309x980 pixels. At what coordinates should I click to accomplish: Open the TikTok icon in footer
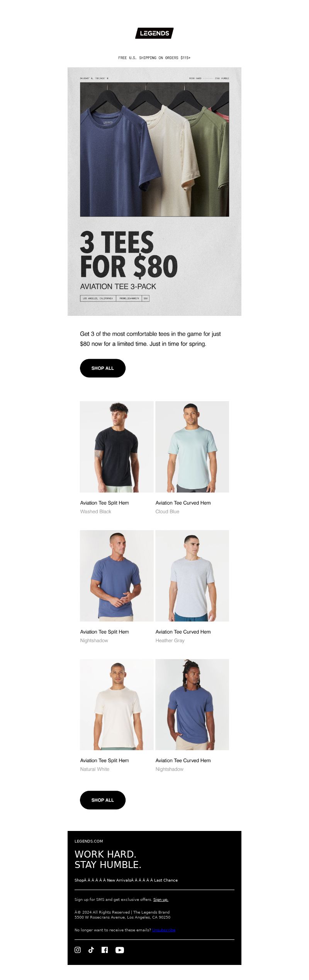[x=91, y=950]
